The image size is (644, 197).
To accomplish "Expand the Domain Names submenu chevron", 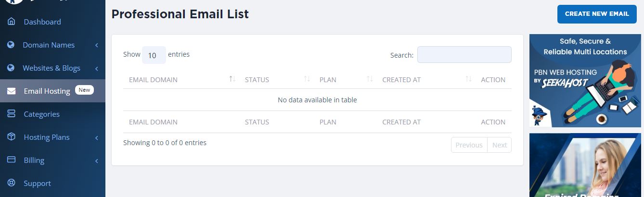I will point(97,45).
